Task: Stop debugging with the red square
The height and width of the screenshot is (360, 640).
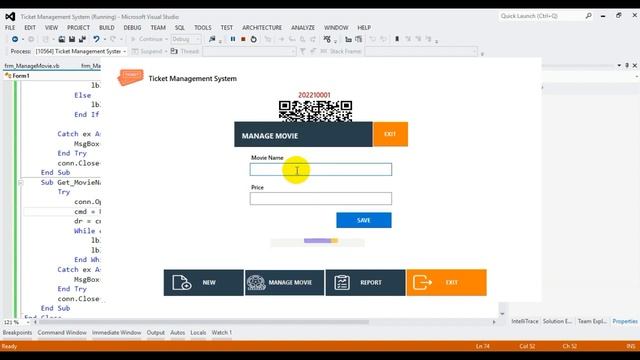Action: point(243,39)
